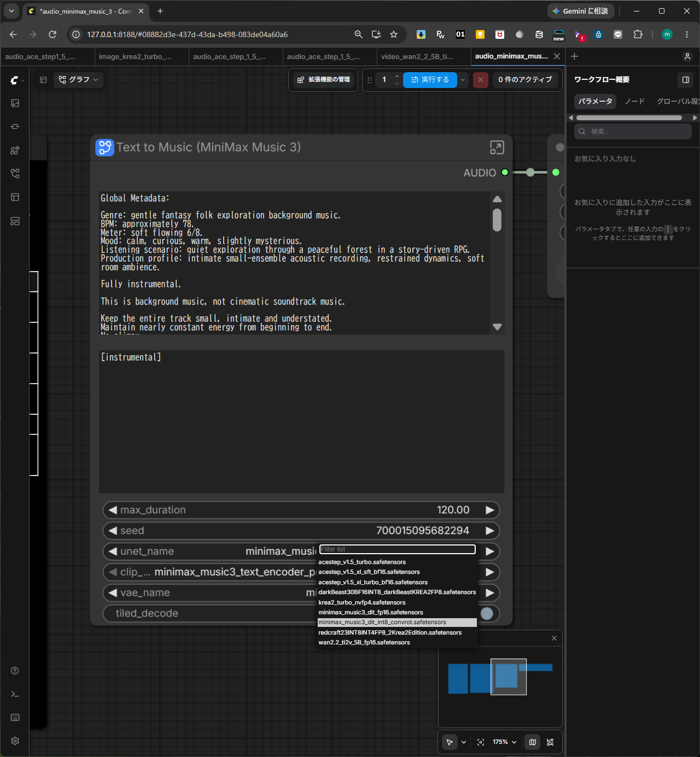
Task: Choose minimax_music3_dit_fp16.safetensors from list
Action: (x=397, y=613)
